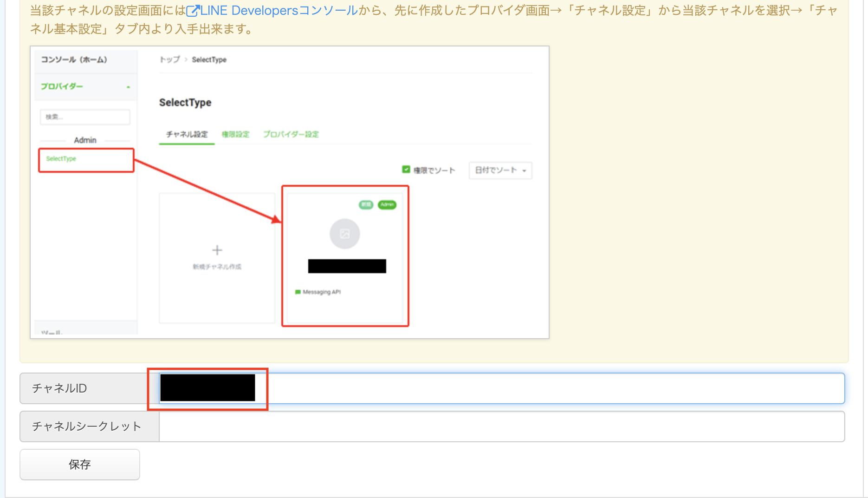Toggle the 権限でソート checkbox
This screenshot has width=868, height=498.
pyautogui.click(x=406, y=170)
